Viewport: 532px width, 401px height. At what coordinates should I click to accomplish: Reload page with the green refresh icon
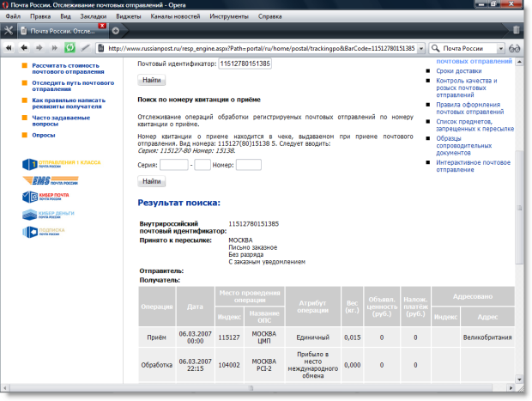[x=70, y=48]
